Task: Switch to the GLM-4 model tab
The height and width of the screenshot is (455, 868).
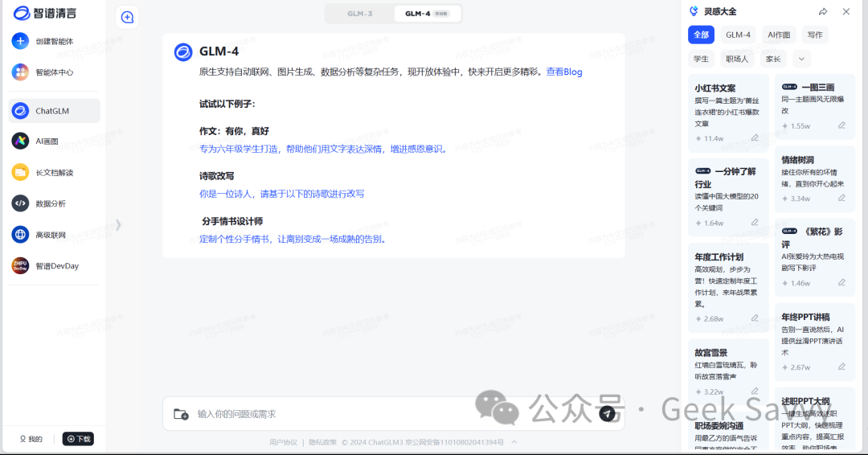Action: (427, 14)
